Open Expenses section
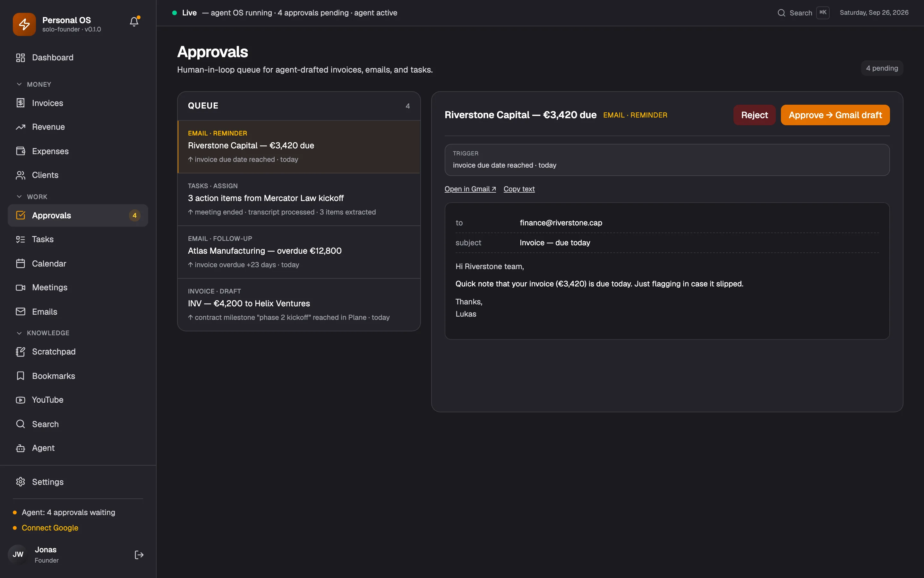 tap(78, 151)
